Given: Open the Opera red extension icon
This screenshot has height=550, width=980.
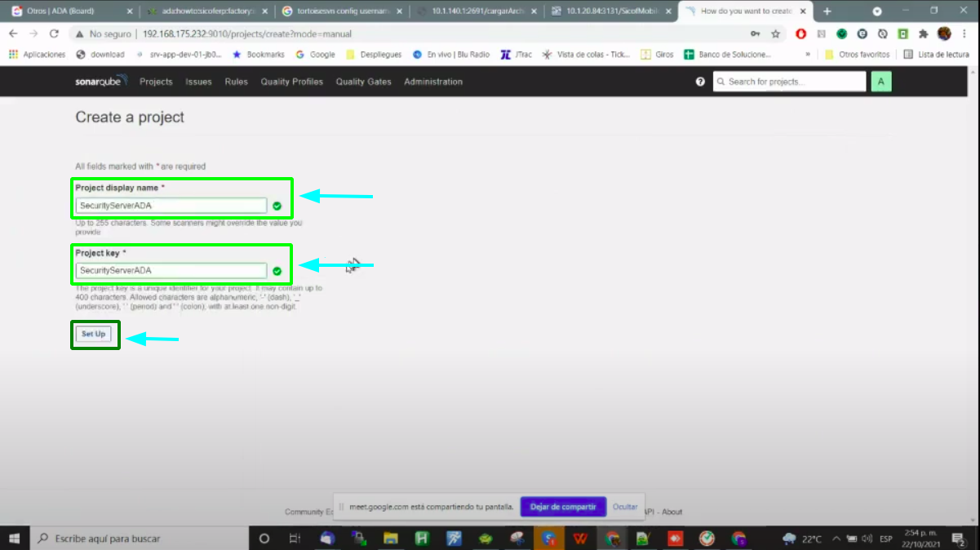Looking at the screenshot, I should pyautogui.click(x=801, y=34).
